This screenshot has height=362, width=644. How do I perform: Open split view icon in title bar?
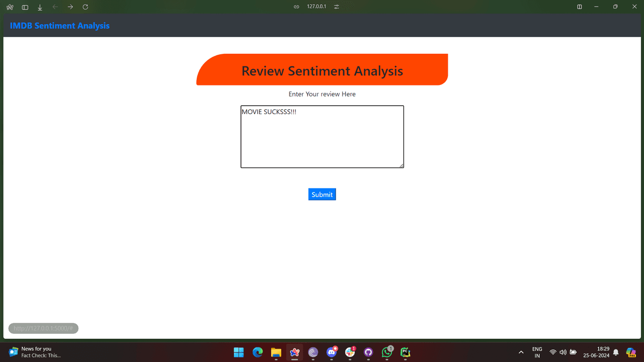coord(580,7)
